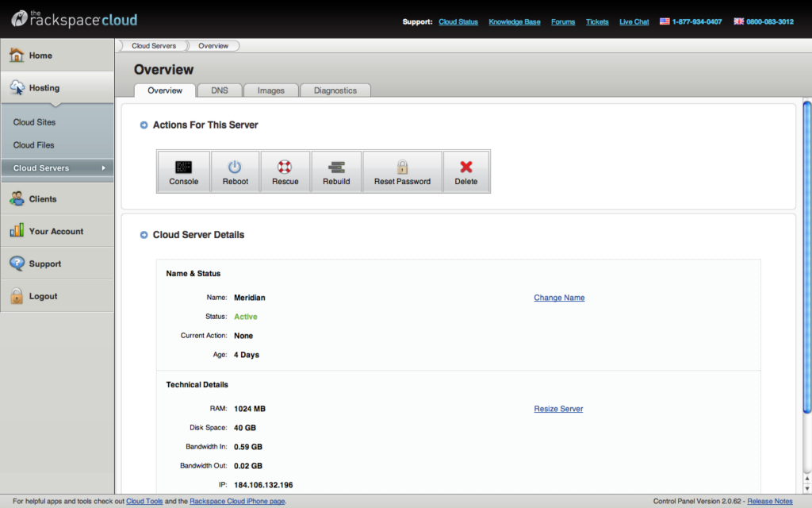Click the scrollbar up arrow

pyautogui.click(x=806, y=479)
